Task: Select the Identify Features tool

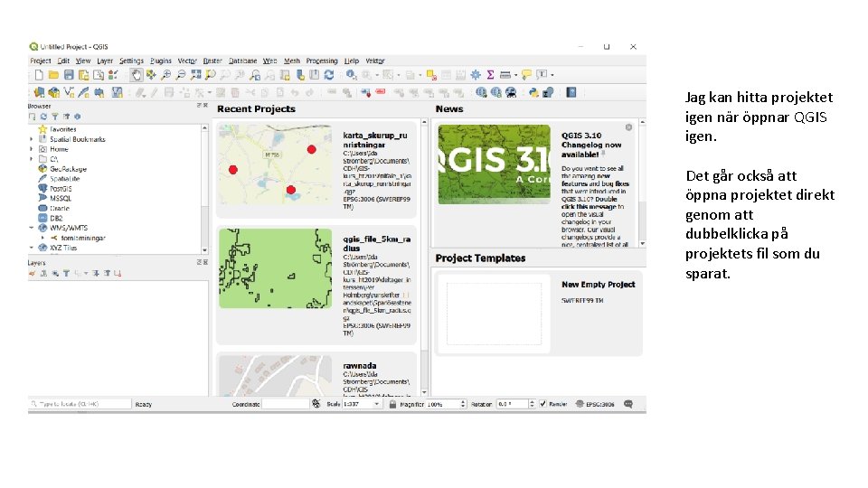Action: (x=351, y=75)
